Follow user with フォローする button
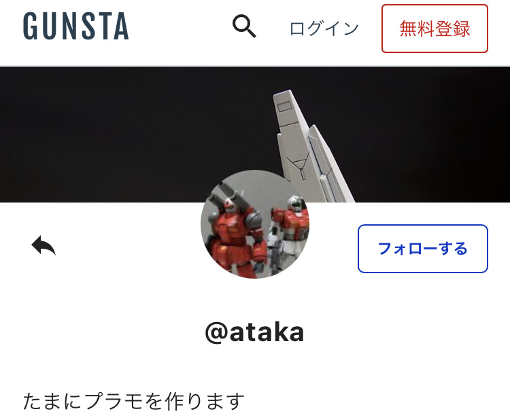 (422, 249)
